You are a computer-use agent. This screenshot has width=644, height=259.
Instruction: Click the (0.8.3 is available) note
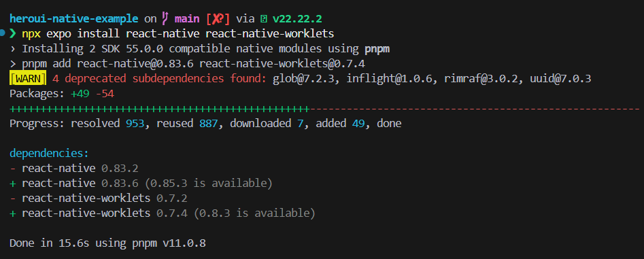pyautogui.click(x=254, y=213)
